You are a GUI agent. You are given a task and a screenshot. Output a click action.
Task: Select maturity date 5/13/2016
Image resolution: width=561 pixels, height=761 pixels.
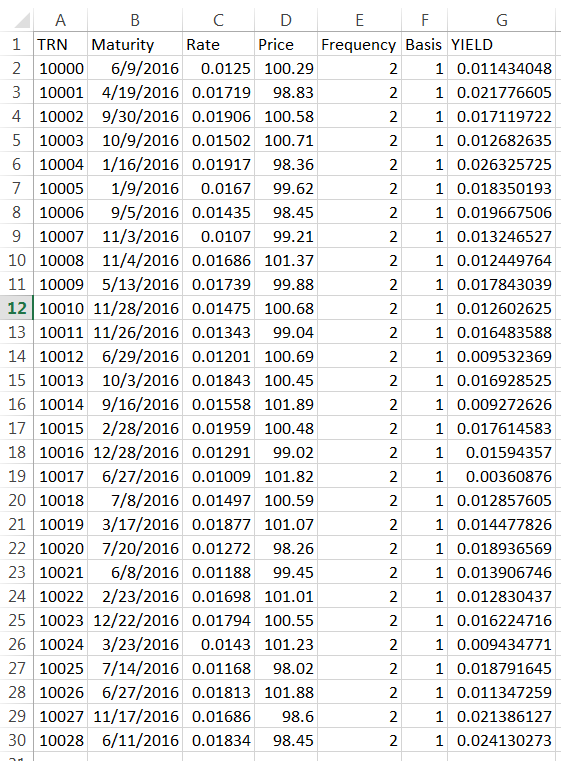click(135, 284)
